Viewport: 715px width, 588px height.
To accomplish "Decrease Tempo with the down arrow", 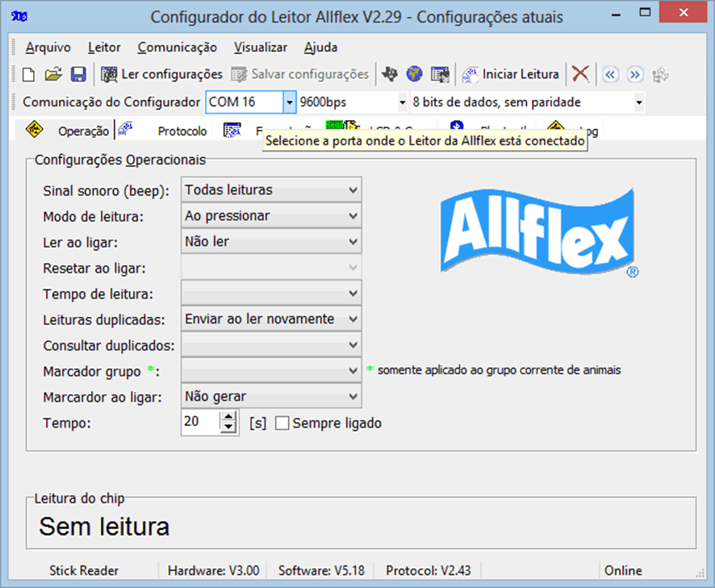I will pos(228,428).
